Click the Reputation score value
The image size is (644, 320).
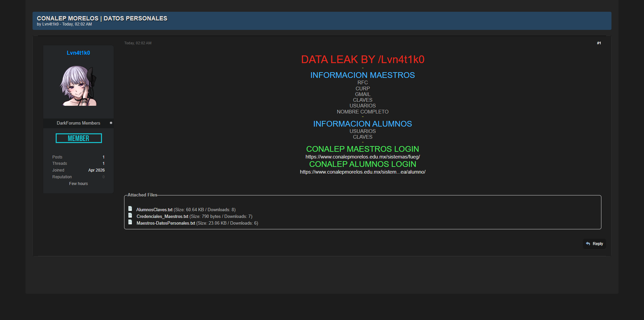[x=103, y=177]
